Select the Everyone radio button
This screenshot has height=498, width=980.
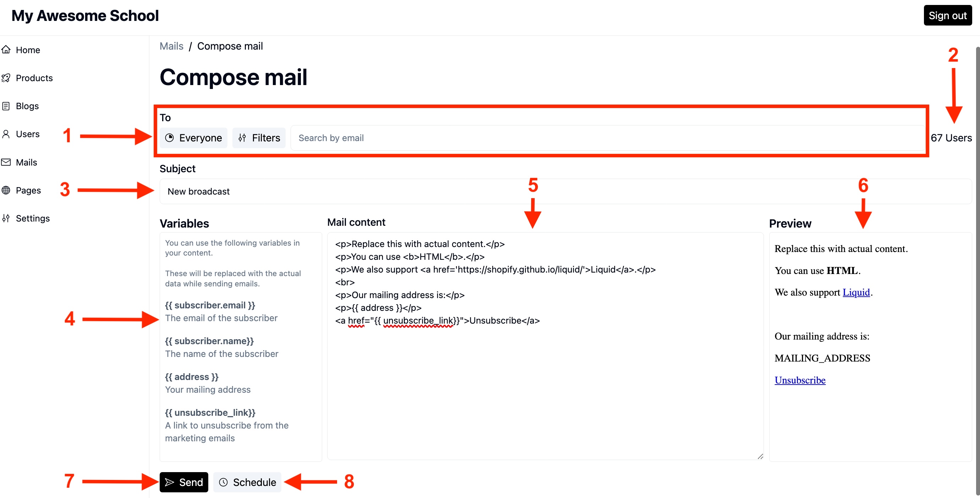coord(194,138)
